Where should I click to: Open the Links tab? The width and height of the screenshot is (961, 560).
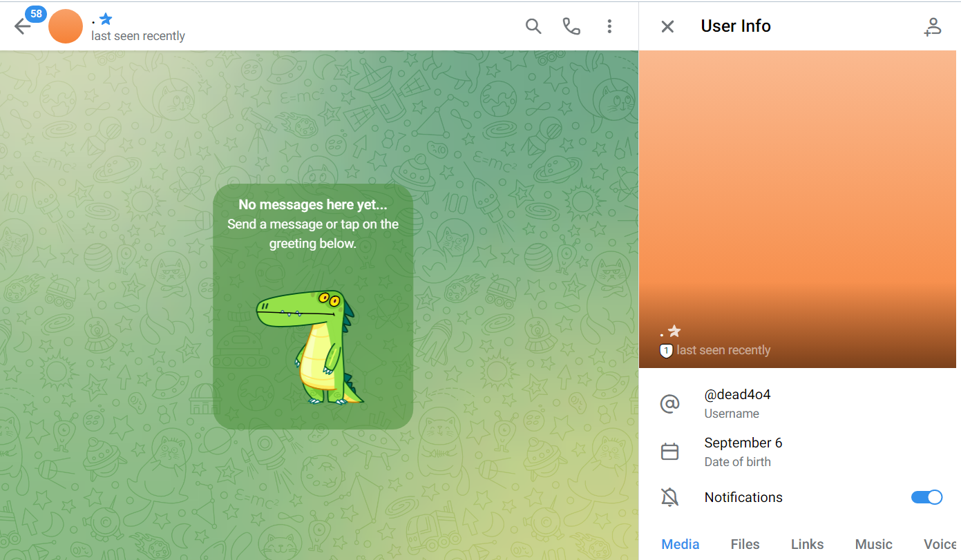coord(807,544)
